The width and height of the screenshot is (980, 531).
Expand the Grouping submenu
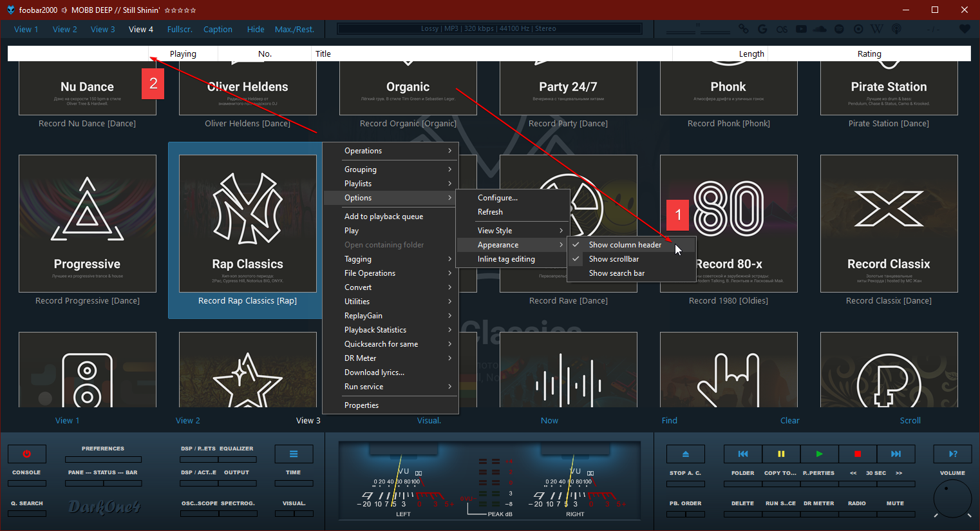pyautogui.click(x=391, y=169)
